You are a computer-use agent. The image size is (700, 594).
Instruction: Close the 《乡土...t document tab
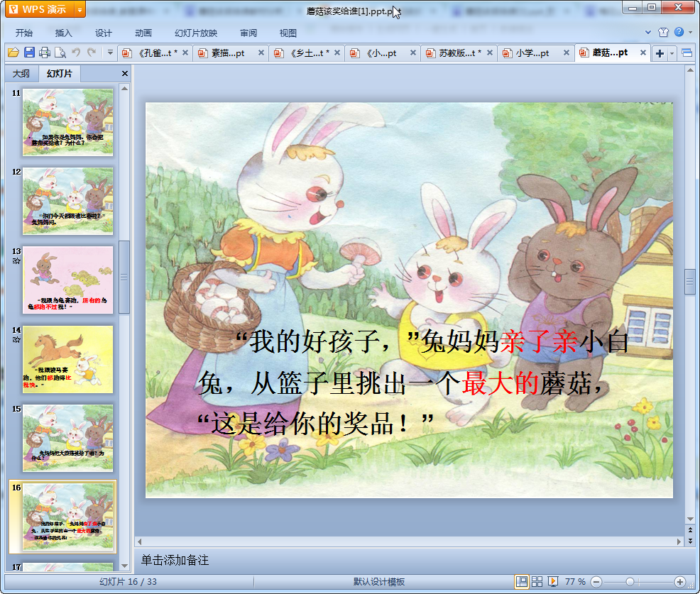click(x=337, y=53)
